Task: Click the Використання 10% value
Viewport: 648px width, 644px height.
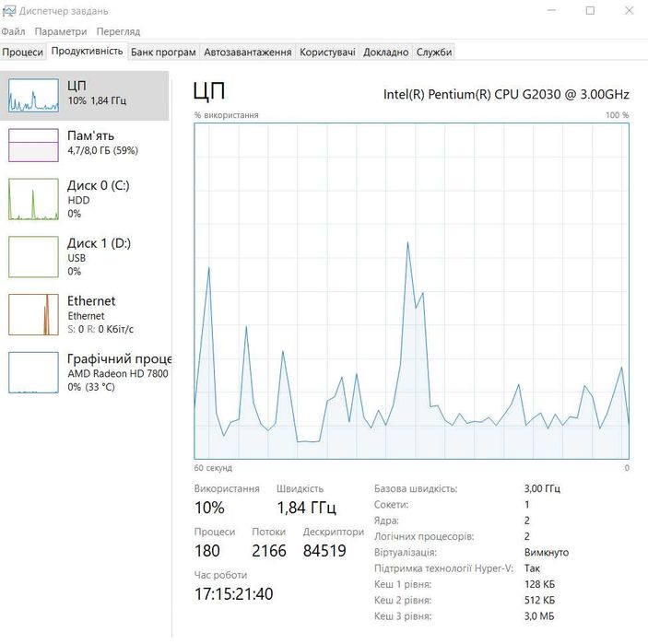Action: (209, 508)
